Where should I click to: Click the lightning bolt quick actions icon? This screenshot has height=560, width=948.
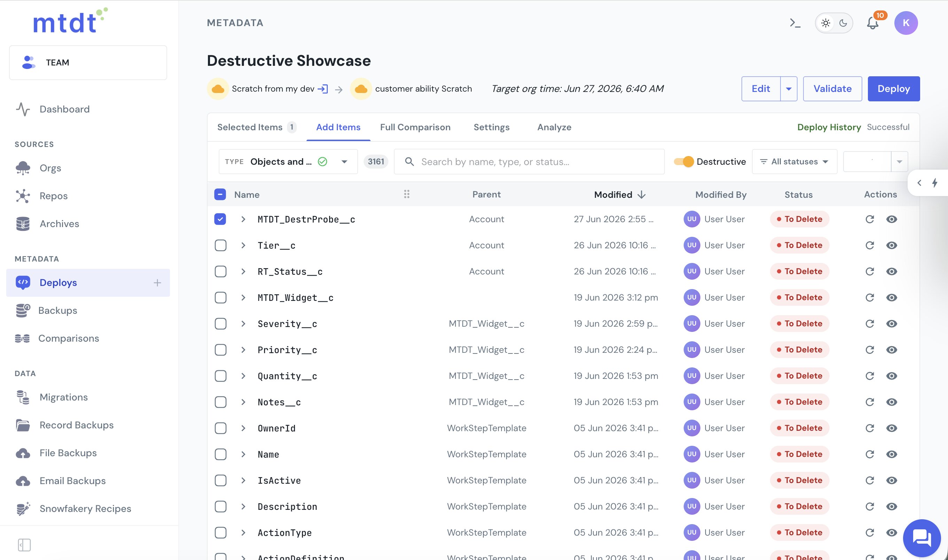click(x=935, y=182)
